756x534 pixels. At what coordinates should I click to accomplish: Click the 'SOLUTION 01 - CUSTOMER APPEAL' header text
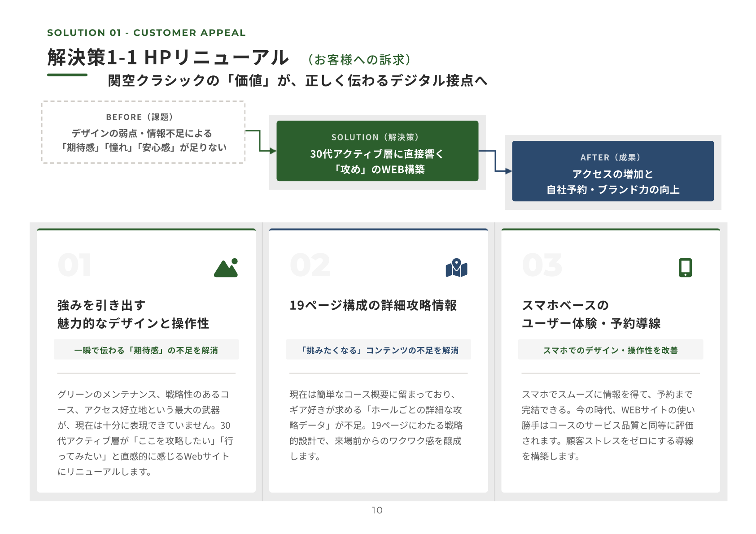[x=146, y=33]
